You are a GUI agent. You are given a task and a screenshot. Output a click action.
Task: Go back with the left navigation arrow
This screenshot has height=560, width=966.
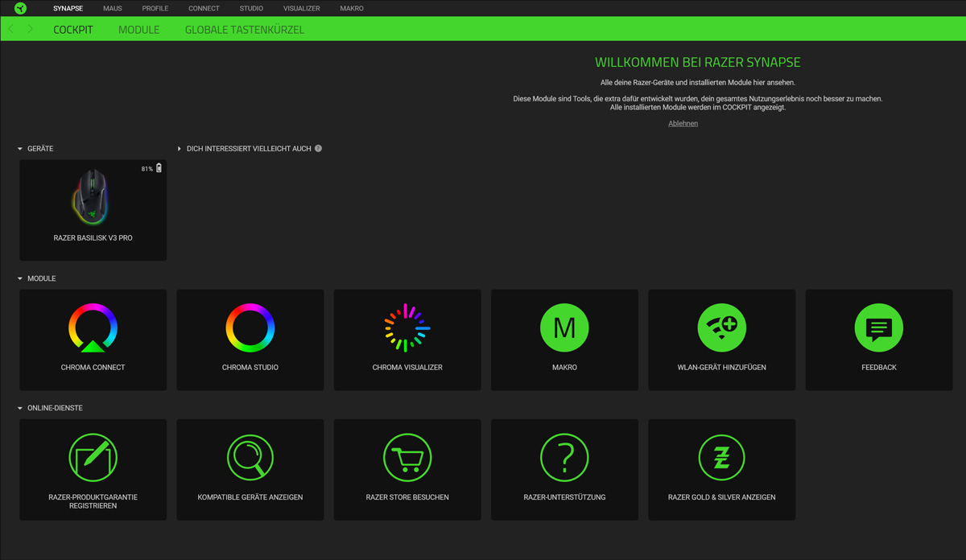point(11,29)
